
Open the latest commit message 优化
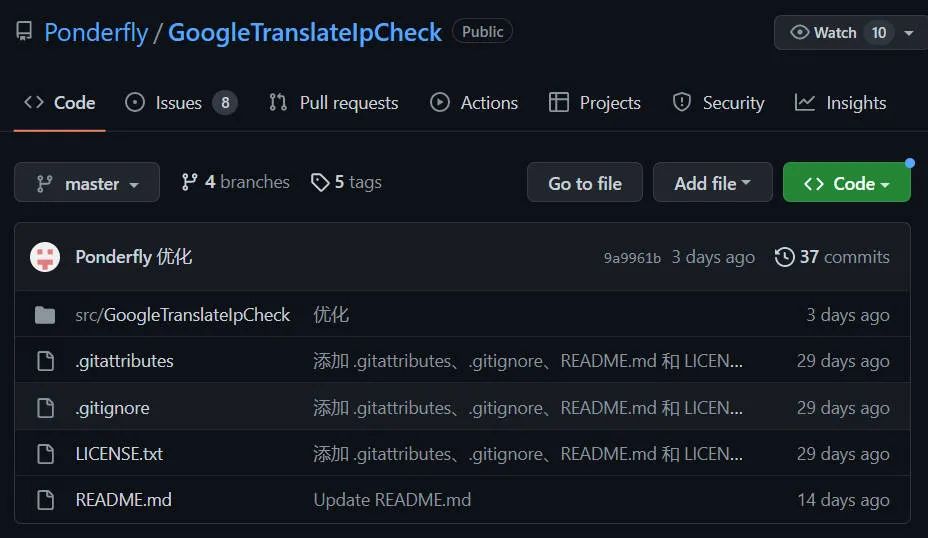175,257
